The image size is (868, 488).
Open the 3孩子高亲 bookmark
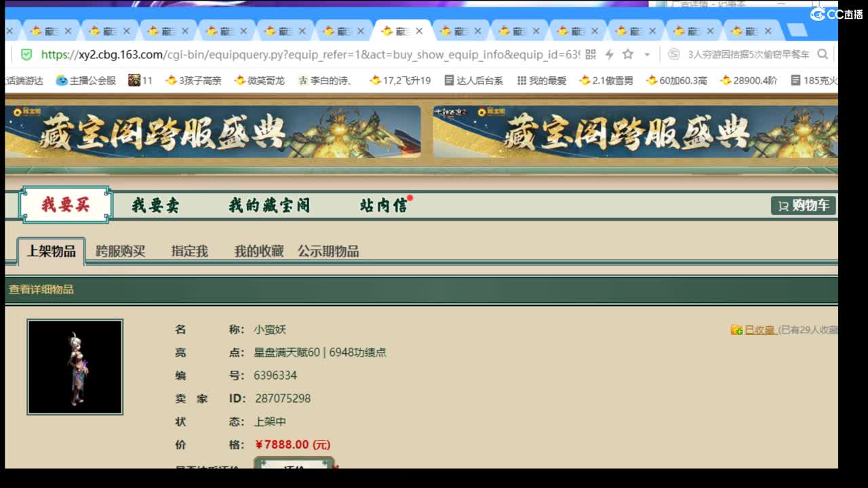point(194,80)
